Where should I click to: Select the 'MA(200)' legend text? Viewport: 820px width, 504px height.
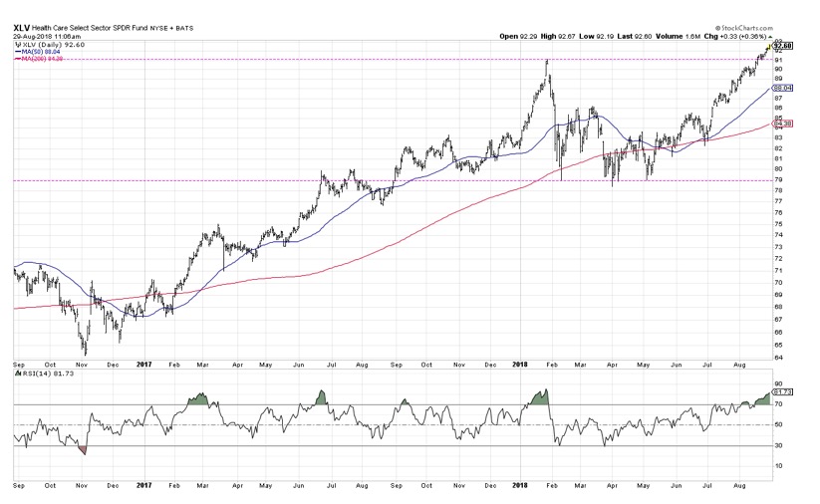pyautogui.click(x=33, y=59)
